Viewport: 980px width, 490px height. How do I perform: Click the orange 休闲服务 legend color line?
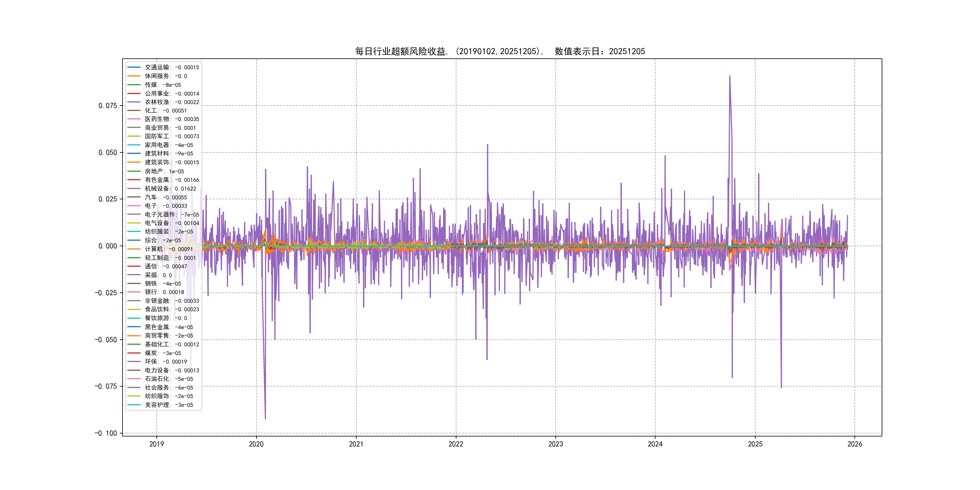(x=134, y=76)
